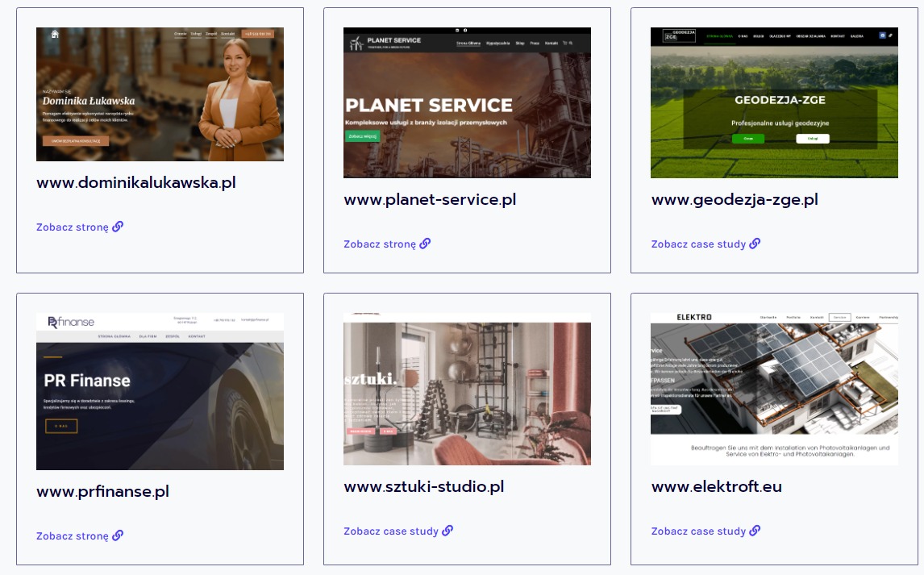Click the link icon beside sztuki-studio case study

tap(448, 531)
